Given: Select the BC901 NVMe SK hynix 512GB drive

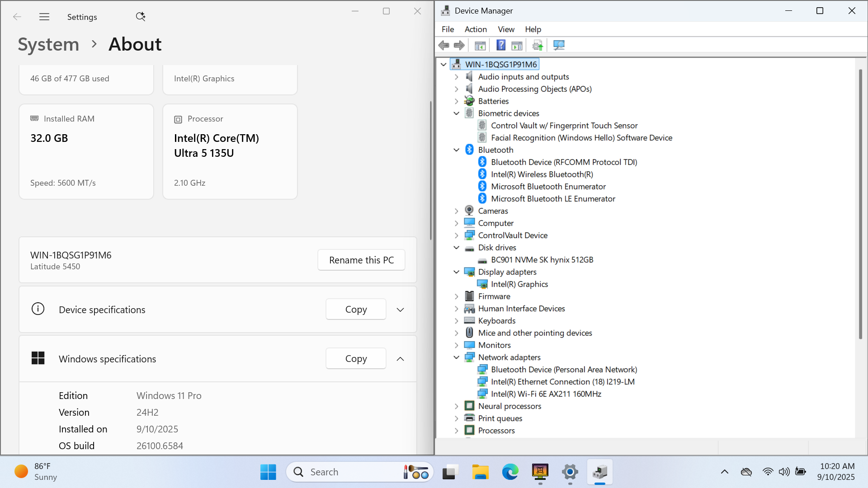Looking at the screenshot, I should coord(542,260).
